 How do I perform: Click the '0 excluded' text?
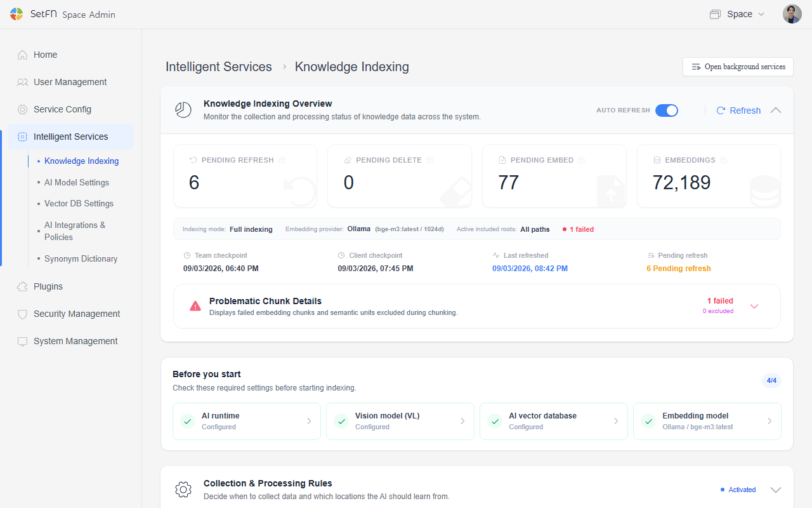[718, 311]
